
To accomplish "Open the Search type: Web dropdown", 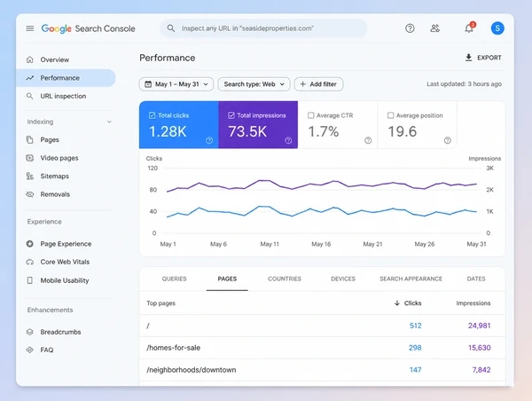I will 254,84.
